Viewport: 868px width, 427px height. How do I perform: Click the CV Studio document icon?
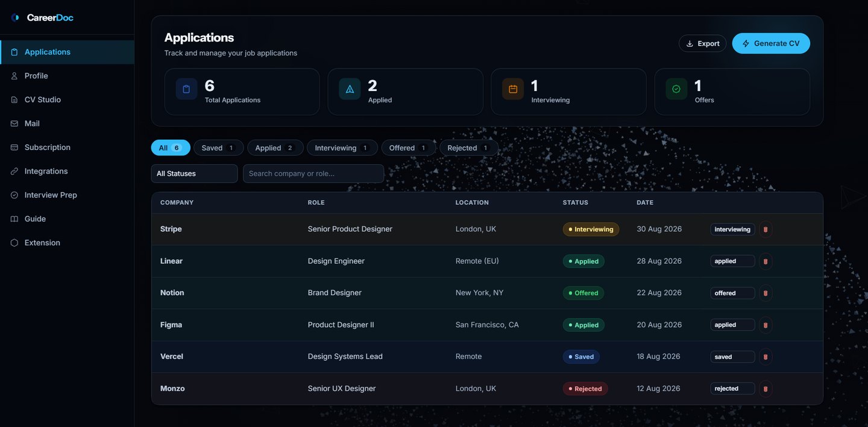click(x=14, y=100)
